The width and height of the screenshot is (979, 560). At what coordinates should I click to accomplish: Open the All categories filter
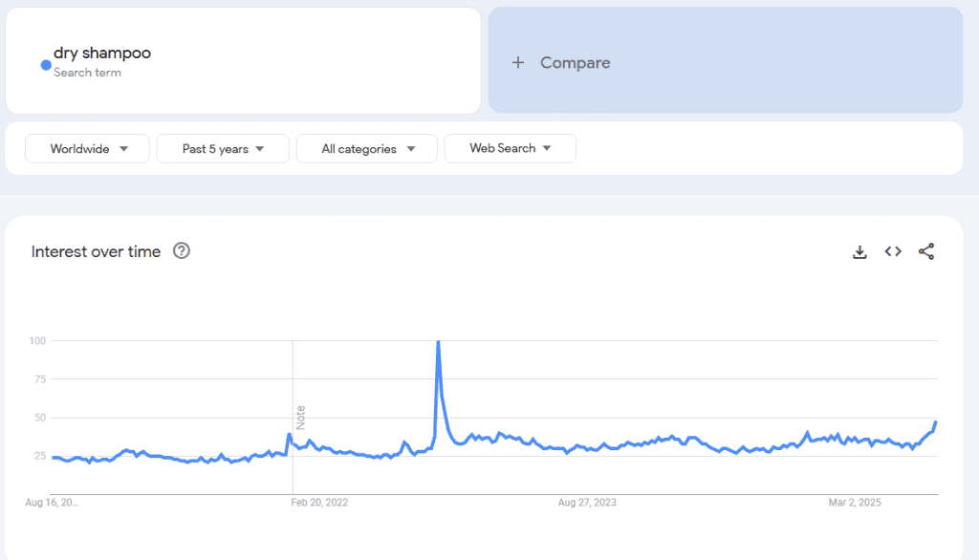point(366,148)
